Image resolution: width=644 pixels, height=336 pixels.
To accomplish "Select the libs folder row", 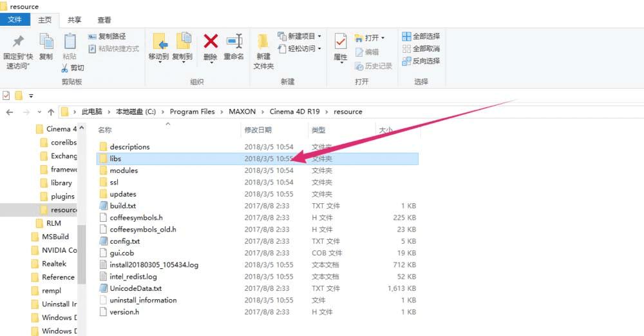I will pos(258,159).
